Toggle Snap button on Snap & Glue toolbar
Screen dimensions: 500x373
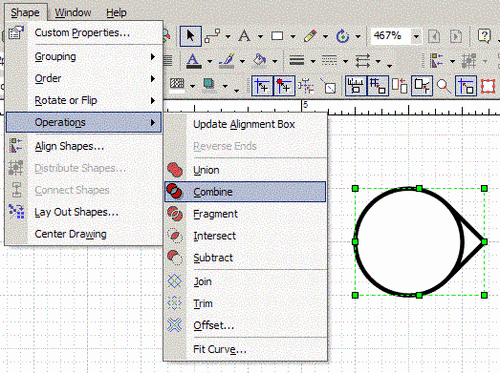[262, 86]
